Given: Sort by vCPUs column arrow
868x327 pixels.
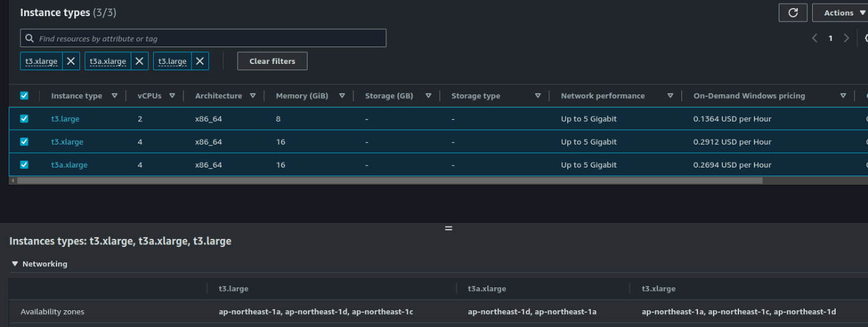Looking at the screenshot, I should [x=172, y=96].
